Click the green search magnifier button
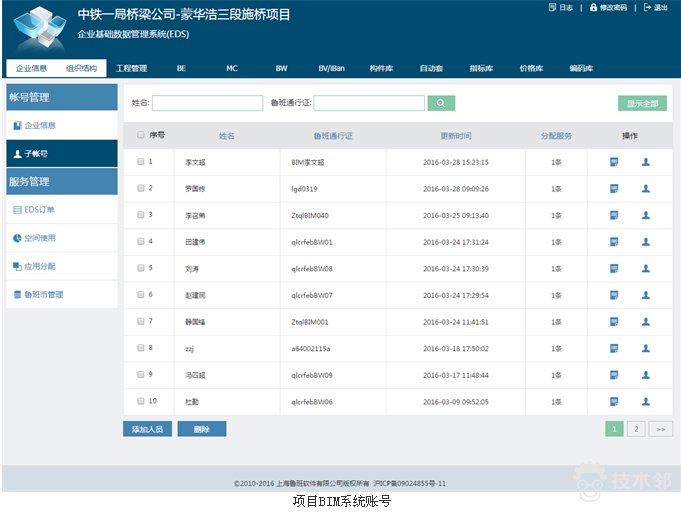The height and width of the screenshot is (512, 681). click(441, 103)
